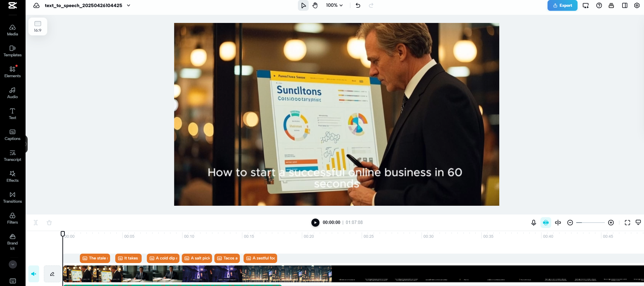The image size is (644, 286).
Task: Click the Export button
Action: click(562, 5)
